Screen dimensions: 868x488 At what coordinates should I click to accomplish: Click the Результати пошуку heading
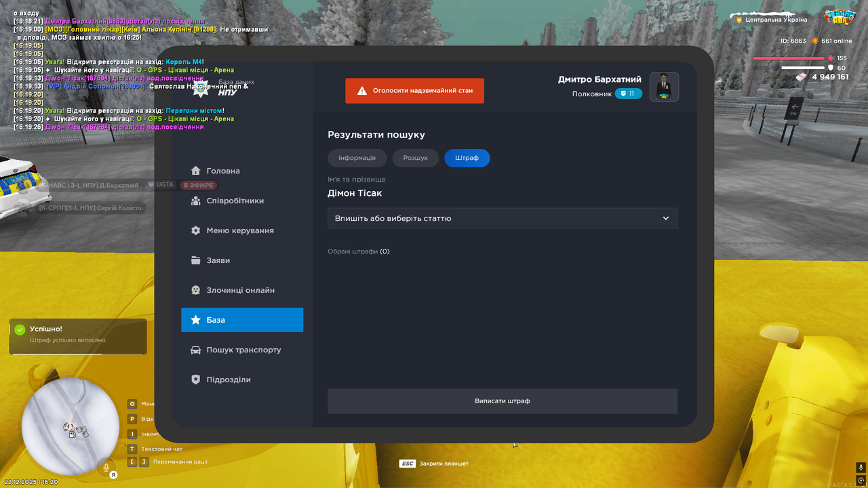[376, 135]
